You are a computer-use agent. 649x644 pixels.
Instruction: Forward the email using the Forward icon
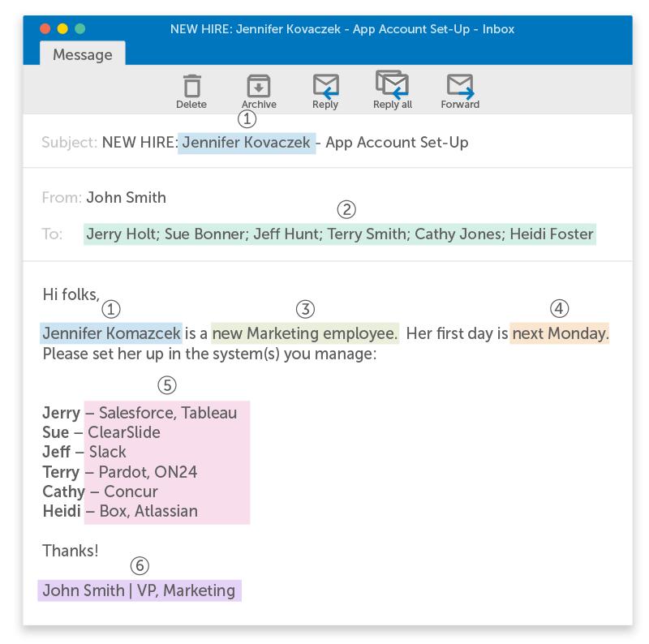point(460,85)
